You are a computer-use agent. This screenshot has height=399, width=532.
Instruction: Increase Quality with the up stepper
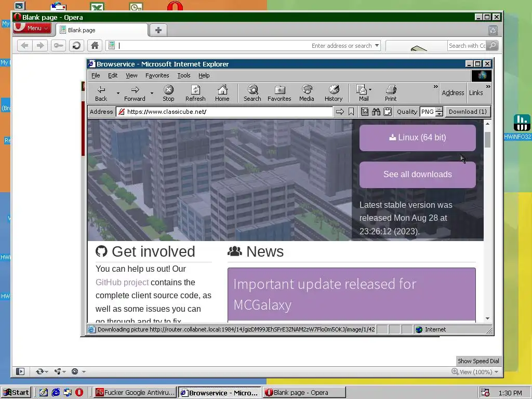coord(440,109)
